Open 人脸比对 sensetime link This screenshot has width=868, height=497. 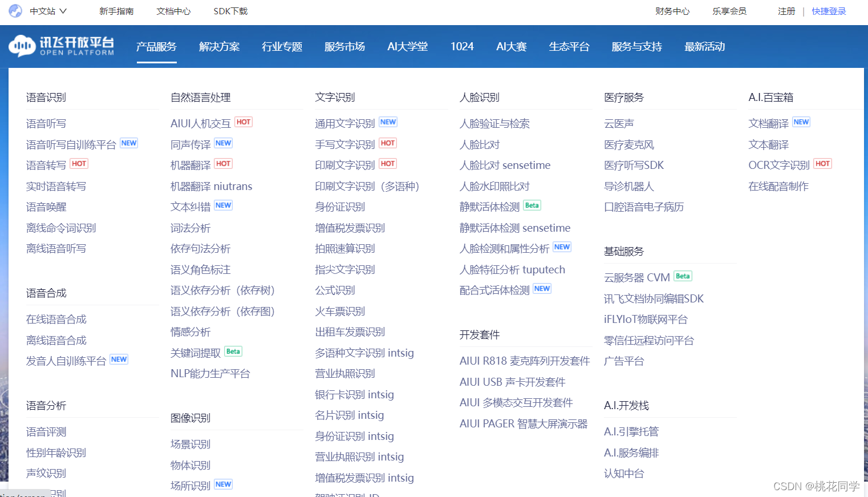tap(505, 165)
